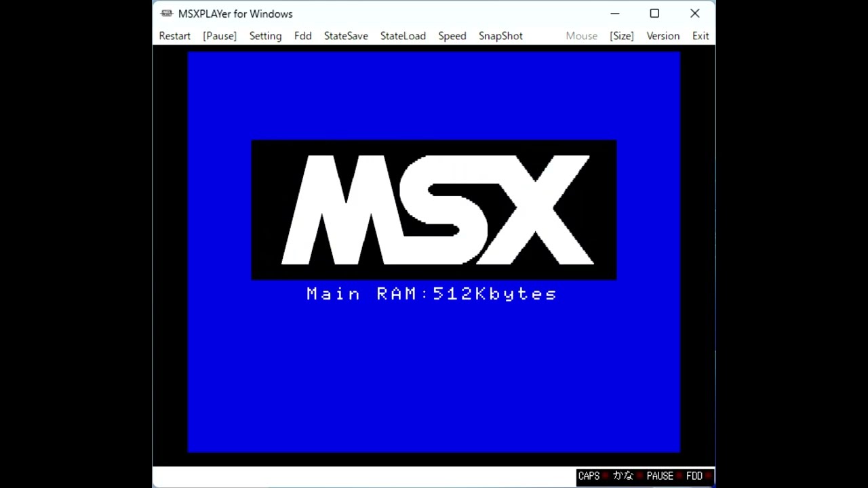The width and height of the screenshot is (868, 488).
Task: Open the Fdd menu
Action: (302, 36)
